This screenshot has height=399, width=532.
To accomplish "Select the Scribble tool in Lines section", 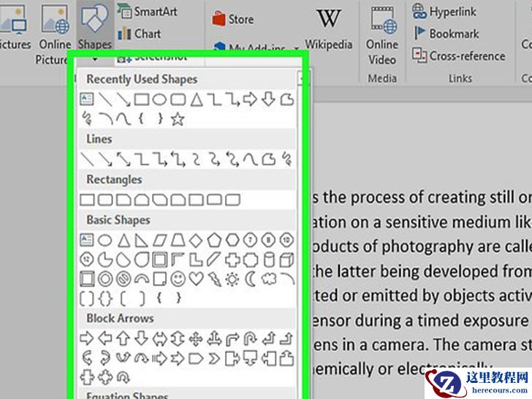I will click(287, 159).
